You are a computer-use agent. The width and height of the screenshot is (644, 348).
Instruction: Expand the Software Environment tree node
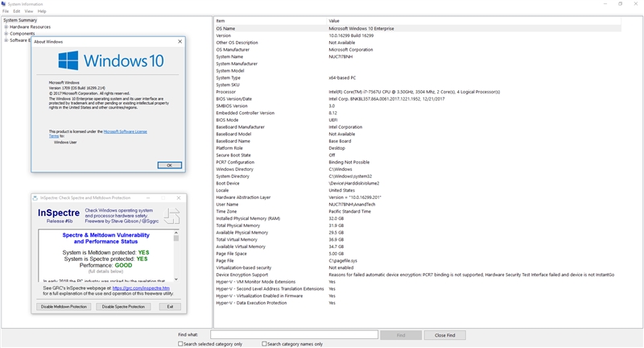click(x=6, y=39)
